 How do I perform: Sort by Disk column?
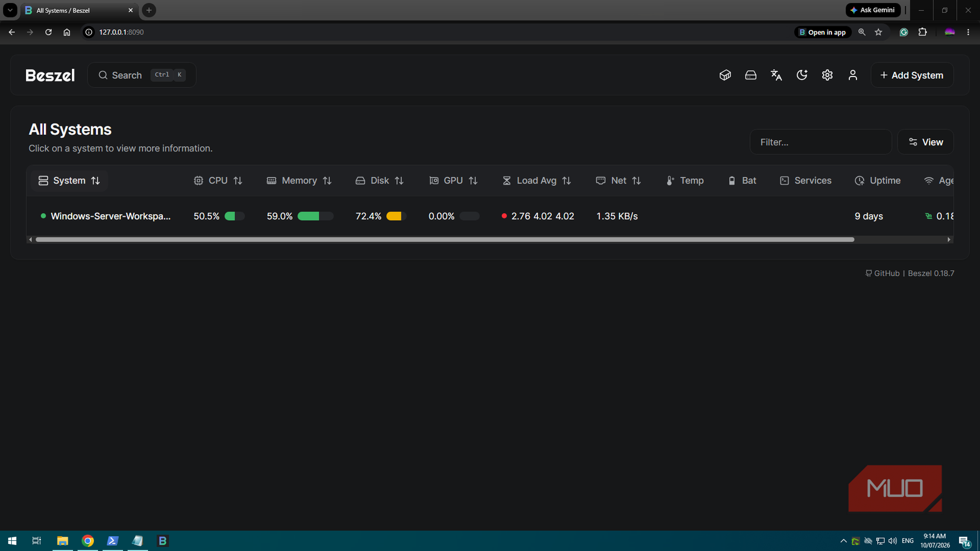(380, 180)
